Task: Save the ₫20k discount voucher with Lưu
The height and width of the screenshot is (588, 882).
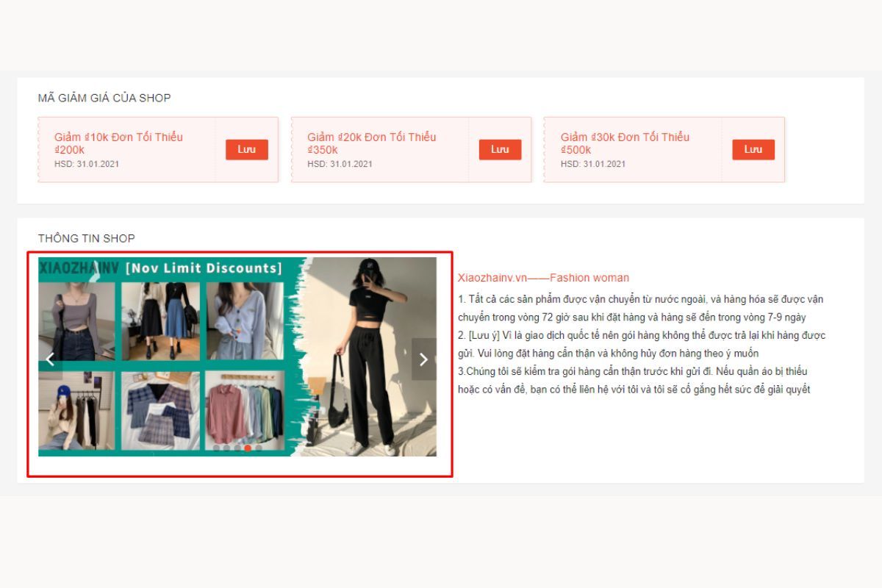Action: [x=500, y=149]
